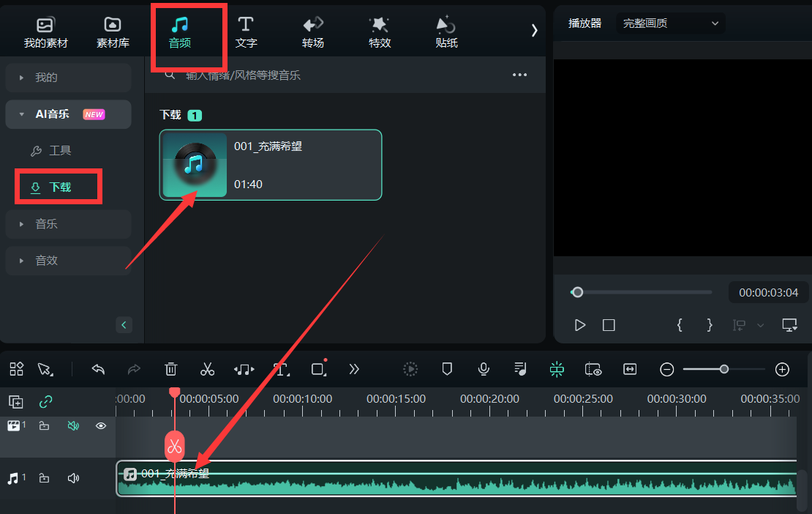The height and width of the screenshot is (514, 812).
Task: Select the scissors split tool in toolbar
Action: click(x=207, y=369)
